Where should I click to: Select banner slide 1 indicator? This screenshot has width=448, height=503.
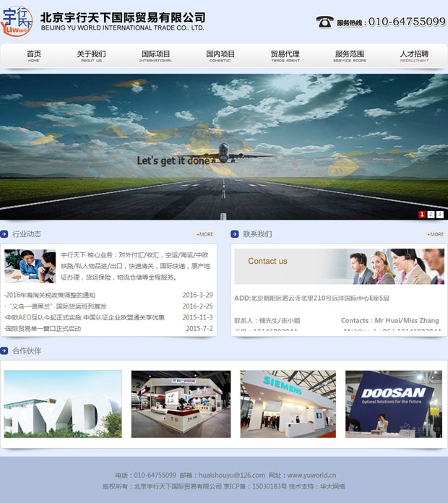422,215
